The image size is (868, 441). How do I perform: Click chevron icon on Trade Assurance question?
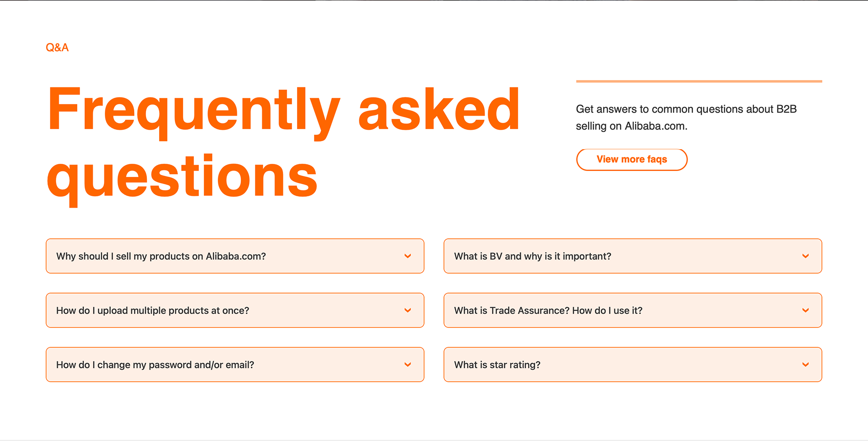coord(805,310)
